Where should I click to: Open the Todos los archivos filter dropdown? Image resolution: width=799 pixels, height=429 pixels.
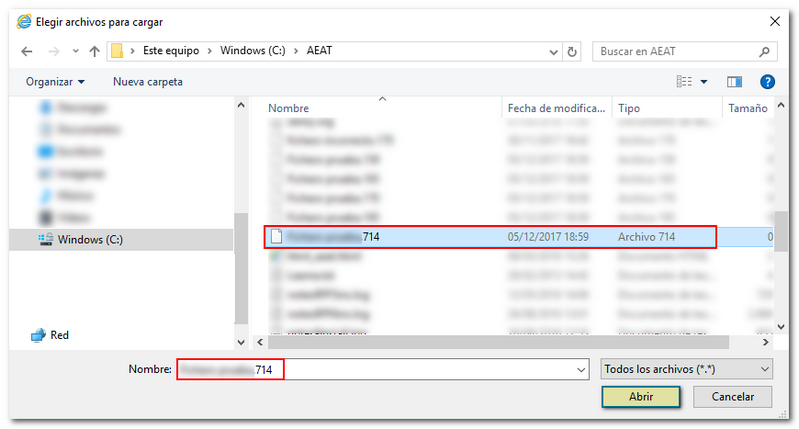pyautogui.click(x=687, y=369)
